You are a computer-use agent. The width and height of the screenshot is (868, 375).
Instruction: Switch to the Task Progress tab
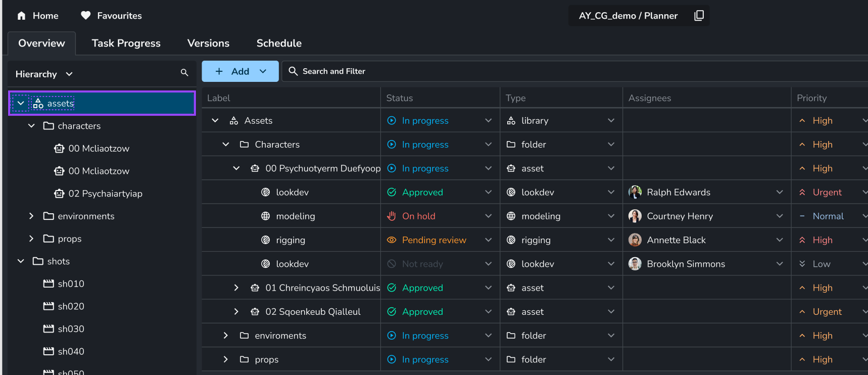[x=126, y=43]
